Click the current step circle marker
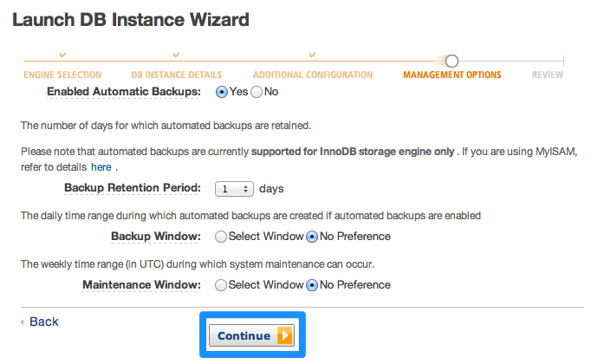Viewport: 598px width, 364px height. point(452,61)
